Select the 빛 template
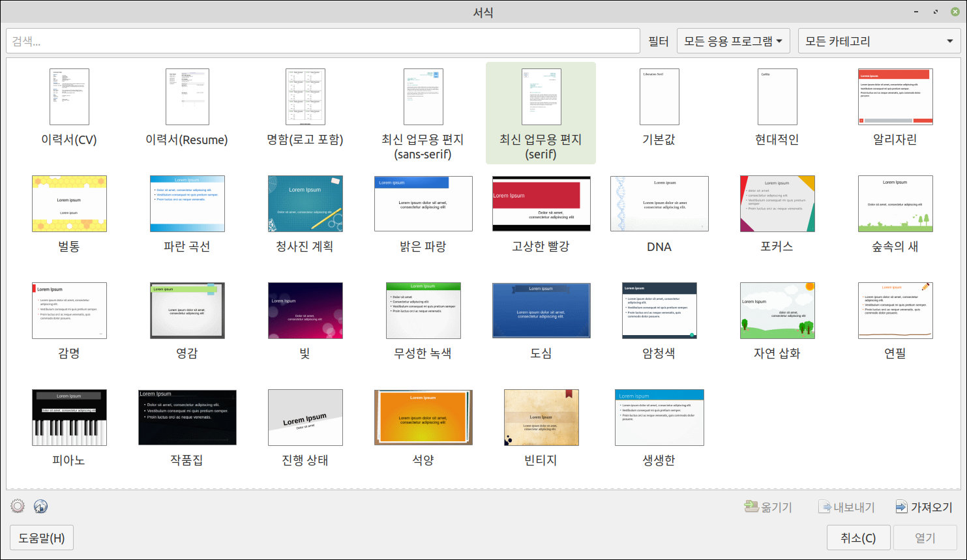The width and height of the screenshot is (967, 560). [x=305, y=321]
